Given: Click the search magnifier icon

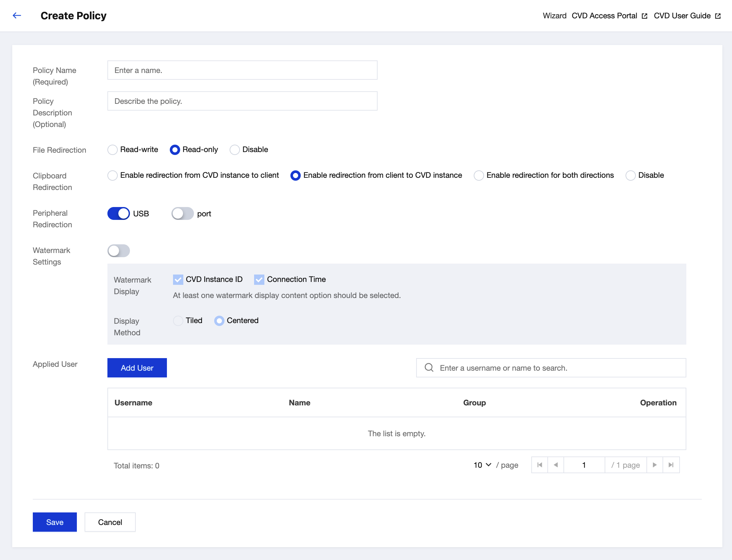Looking at the screenshot, I should click(x=429, y=368).
